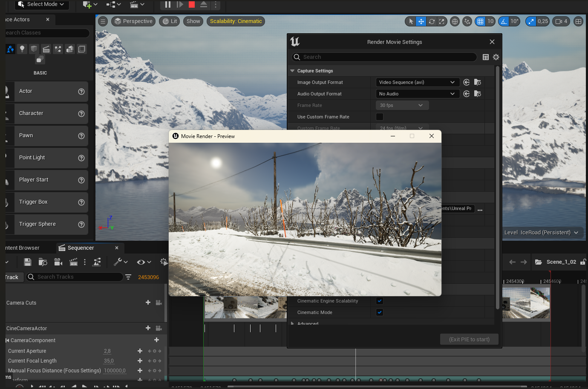Open the viewport hamburger options menu
The height and width of the screenshot is (389, 588).
[x=103, y=21]
